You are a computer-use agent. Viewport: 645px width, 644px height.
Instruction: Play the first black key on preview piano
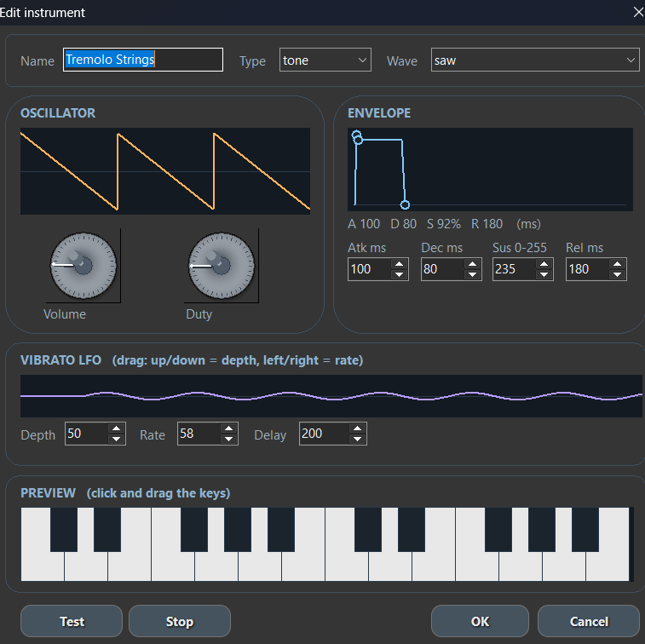[64, 529]
